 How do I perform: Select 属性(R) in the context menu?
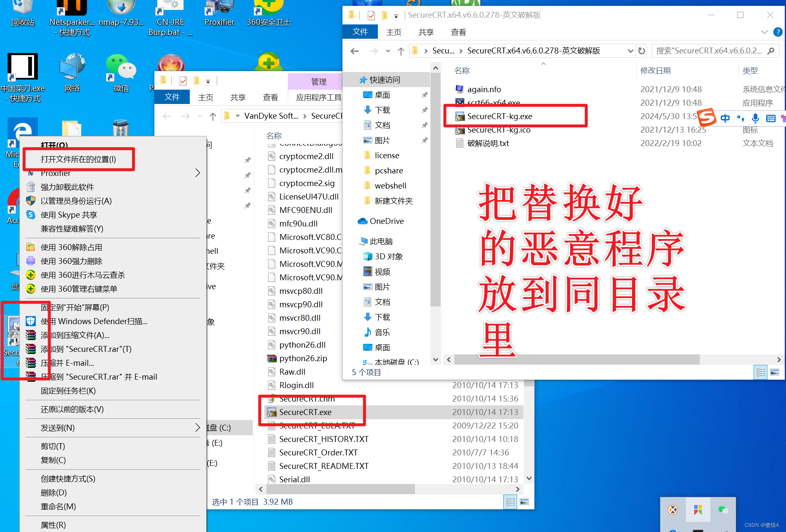coord(53,525)
